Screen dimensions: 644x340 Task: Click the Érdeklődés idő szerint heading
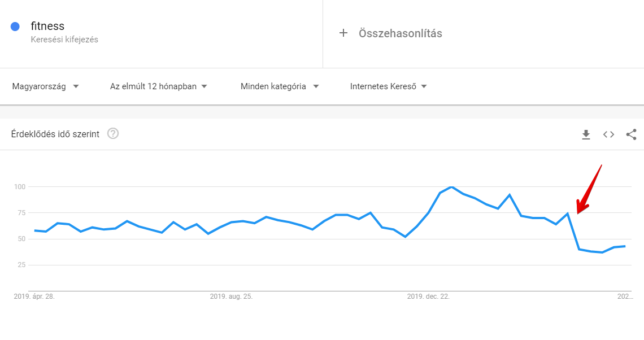tap(55, 134)
